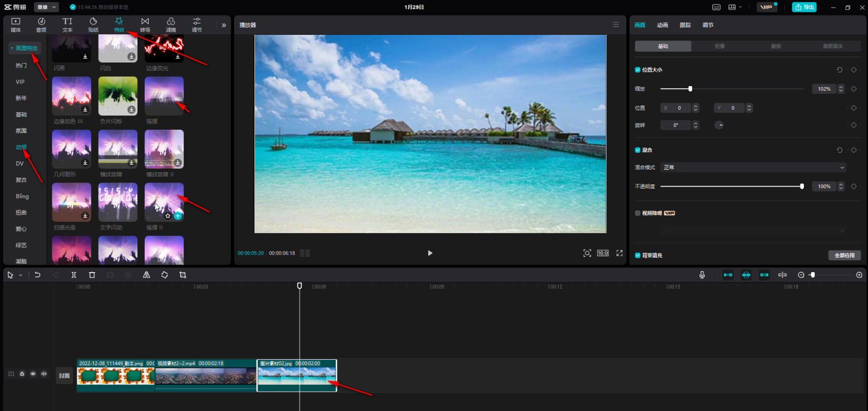This screenshot has height=411, width=868.
Task: Click the 不透明度 opacity slider handle
Action: click(802, 187)
